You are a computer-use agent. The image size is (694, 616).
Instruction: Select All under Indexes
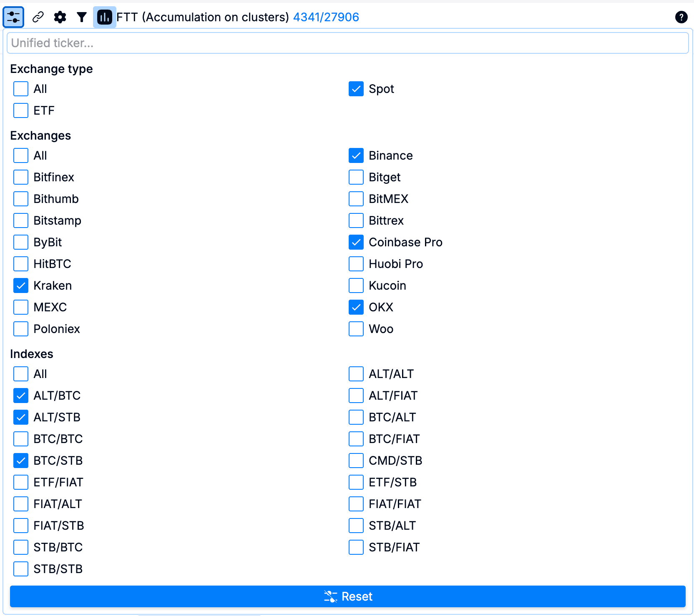pos(21,374)
